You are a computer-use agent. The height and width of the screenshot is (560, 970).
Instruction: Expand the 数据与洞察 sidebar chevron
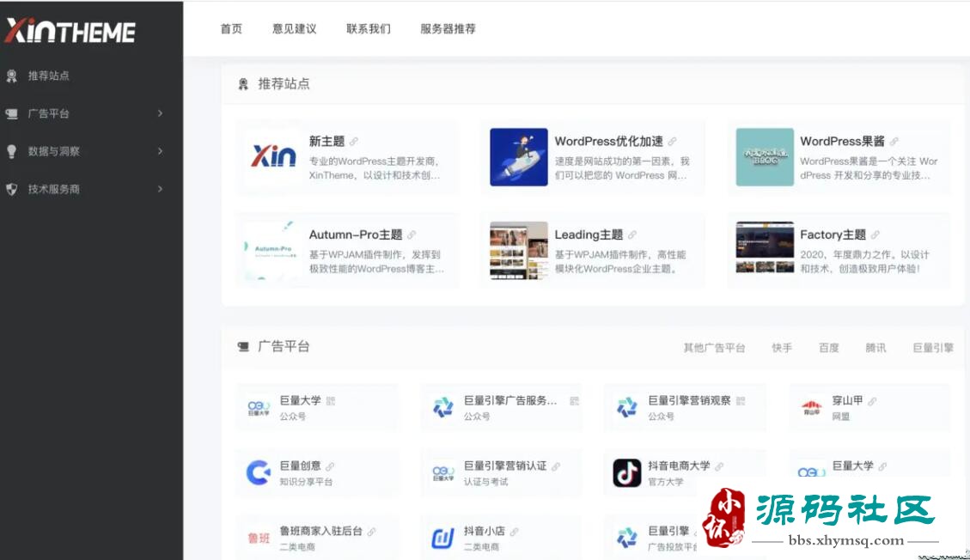[160, 151]
